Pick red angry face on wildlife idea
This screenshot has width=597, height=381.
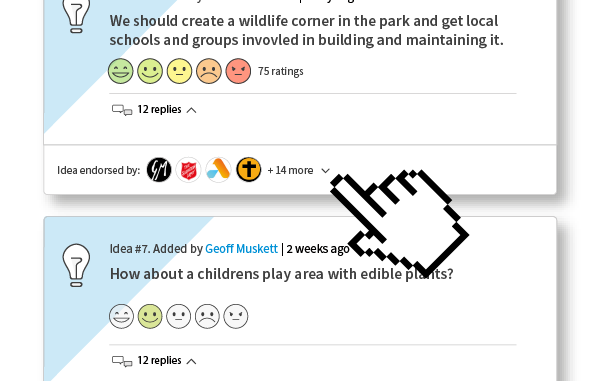click(x=238, y=71)
